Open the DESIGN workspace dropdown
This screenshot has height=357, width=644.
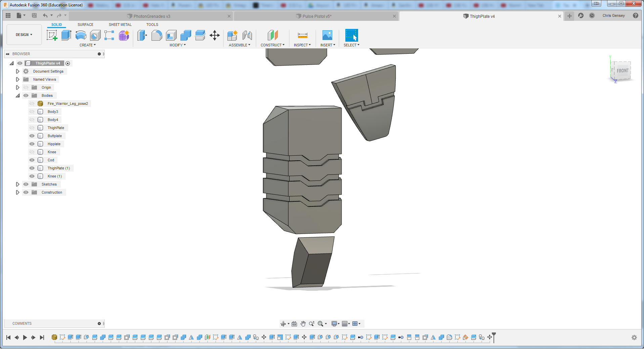24,35
